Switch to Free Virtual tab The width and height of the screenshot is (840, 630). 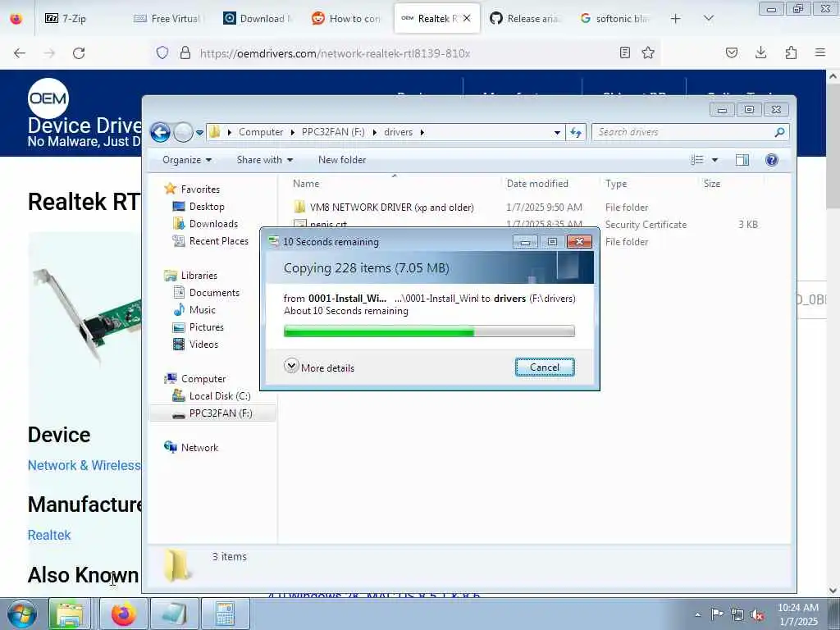pos(169,19)
